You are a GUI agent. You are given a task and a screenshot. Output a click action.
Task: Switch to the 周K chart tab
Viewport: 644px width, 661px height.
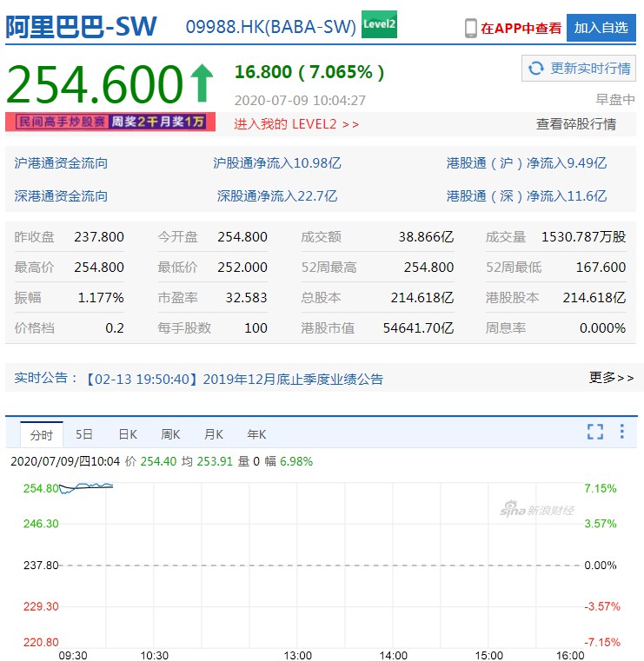170,434
